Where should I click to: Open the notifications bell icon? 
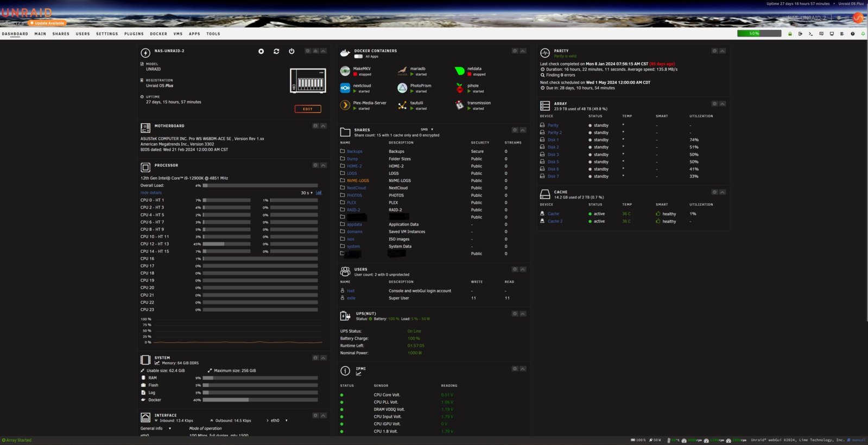863,34
